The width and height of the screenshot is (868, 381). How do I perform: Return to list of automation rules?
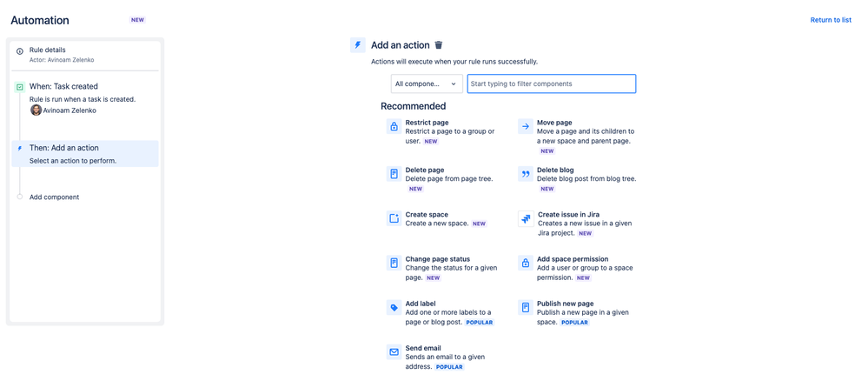pos(831,20)
